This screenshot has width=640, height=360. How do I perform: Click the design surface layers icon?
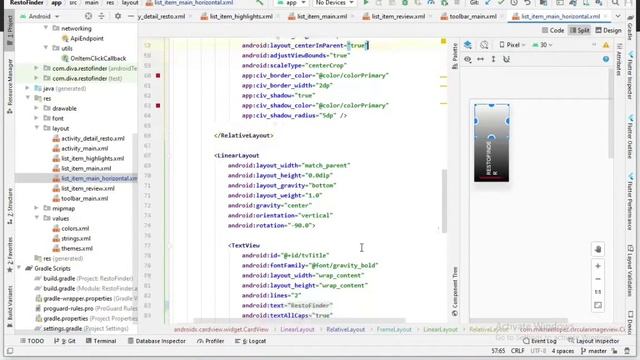(x=468, y=45)
